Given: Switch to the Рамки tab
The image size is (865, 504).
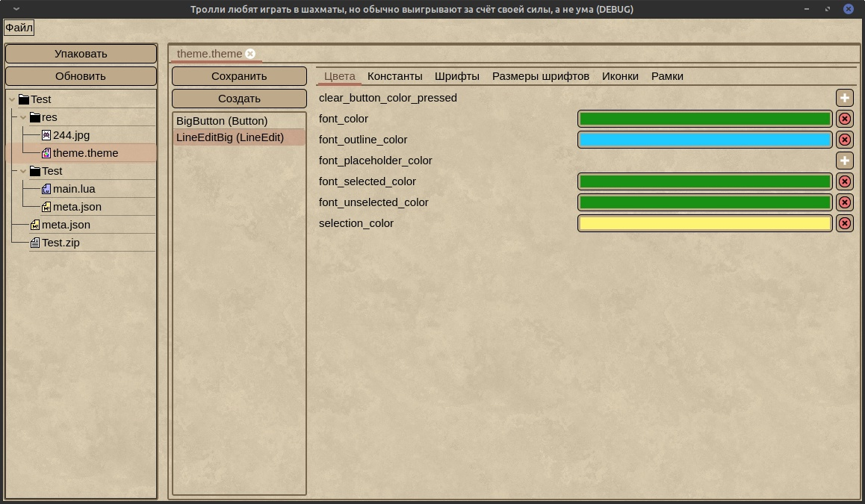Looking at the screenshot, I should (667, 76).
